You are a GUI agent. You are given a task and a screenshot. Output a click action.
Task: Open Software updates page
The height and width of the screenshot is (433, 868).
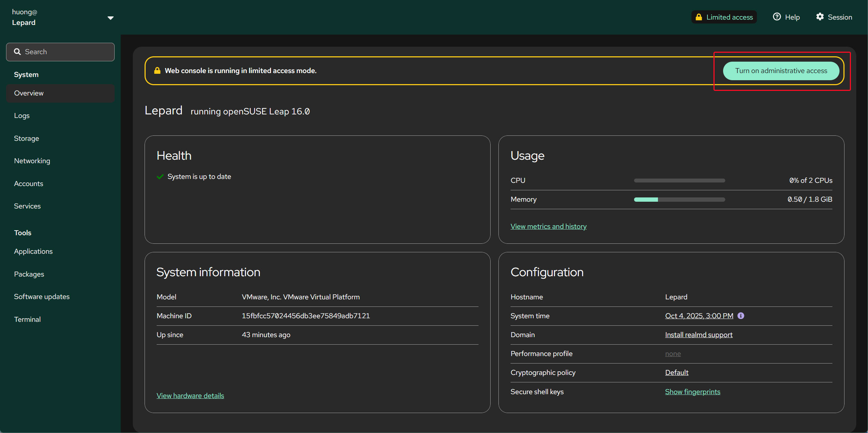(x=42, y=297)
